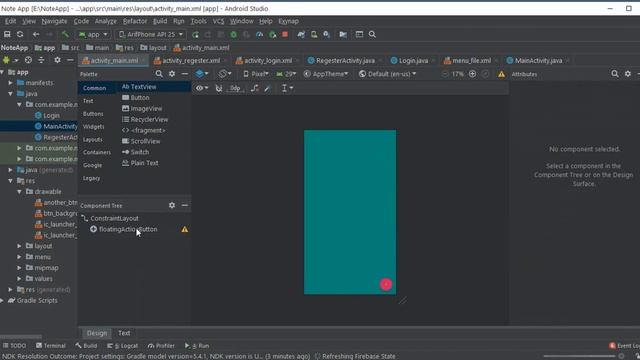Open the Terminal tool window

click(x=51, y=346)
